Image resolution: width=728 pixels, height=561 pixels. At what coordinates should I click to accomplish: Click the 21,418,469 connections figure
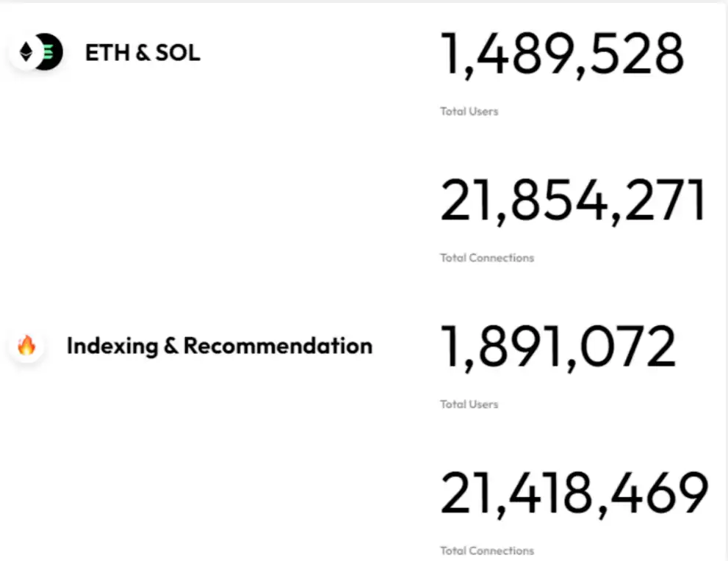click(574, 494)
